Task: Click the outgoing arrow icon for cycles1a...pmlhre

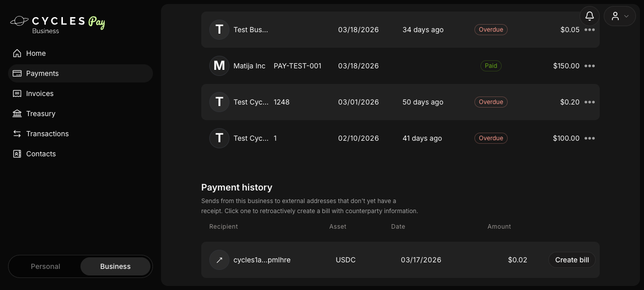Action: [x=219, y=260]
